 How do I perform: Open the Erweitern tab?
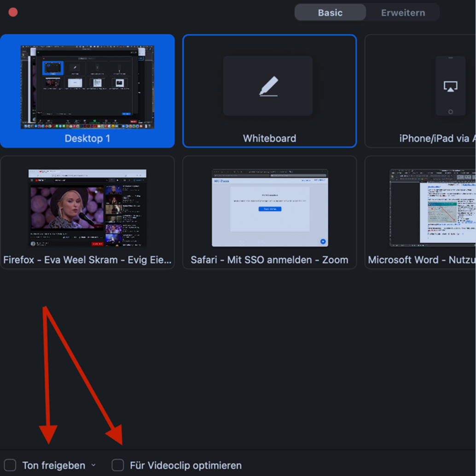[403, 12]
